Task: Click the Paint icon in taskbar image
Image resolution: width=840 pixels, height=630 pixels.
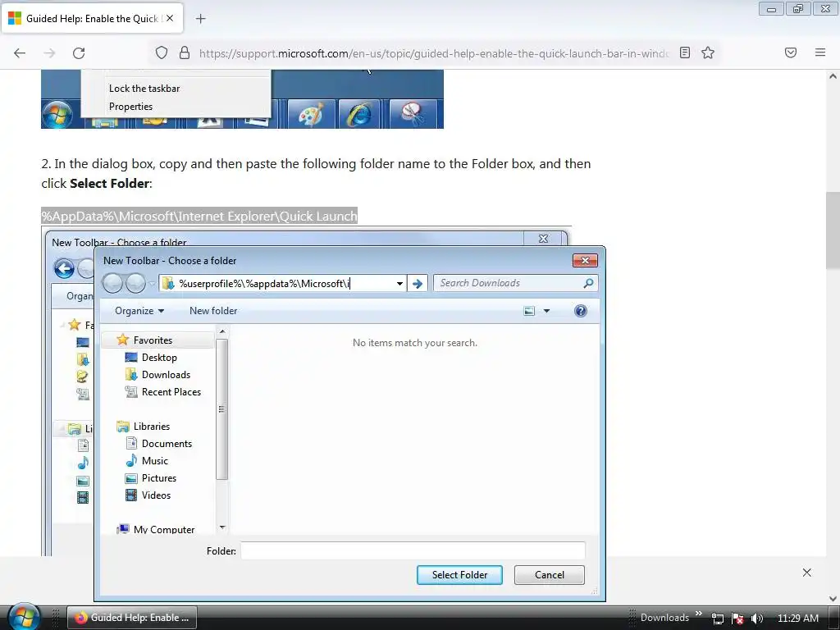Action: coord(311,113)
